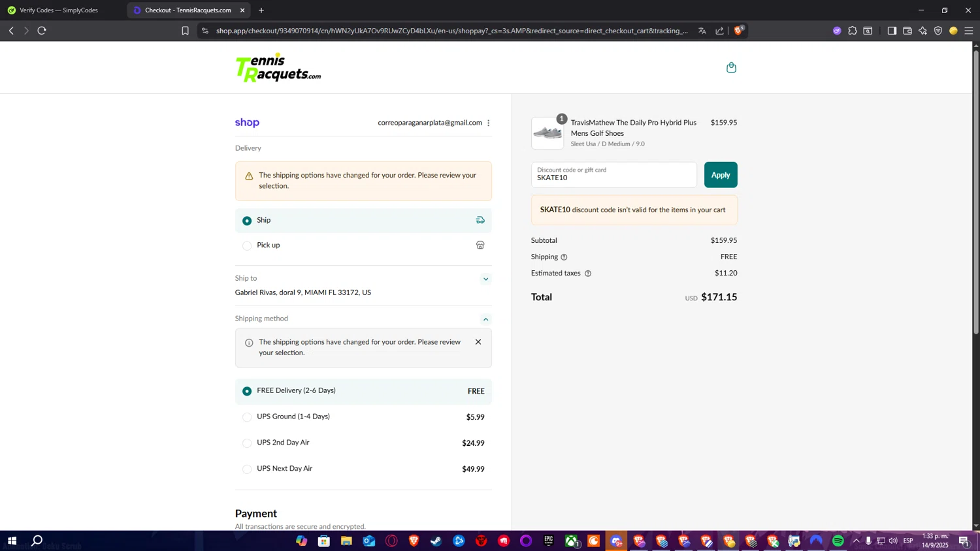Open Leo AI assistant icon
Viewport: 980px width, 551px height.
coord(923,31)
